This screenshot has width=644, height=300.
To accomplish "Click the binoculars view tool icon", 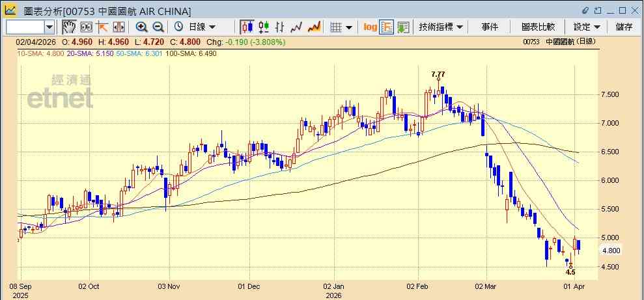I will click(86, 27).
